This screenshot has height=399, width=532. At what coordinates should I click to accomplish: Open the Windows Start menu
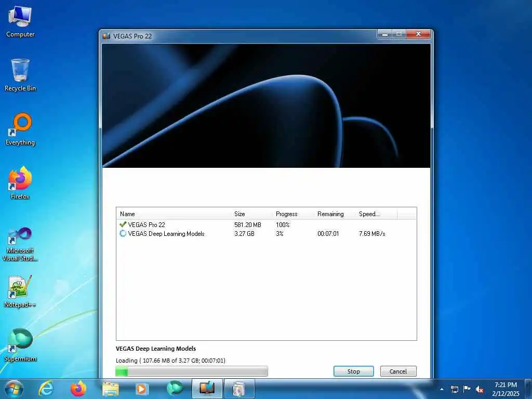point(14,389)
